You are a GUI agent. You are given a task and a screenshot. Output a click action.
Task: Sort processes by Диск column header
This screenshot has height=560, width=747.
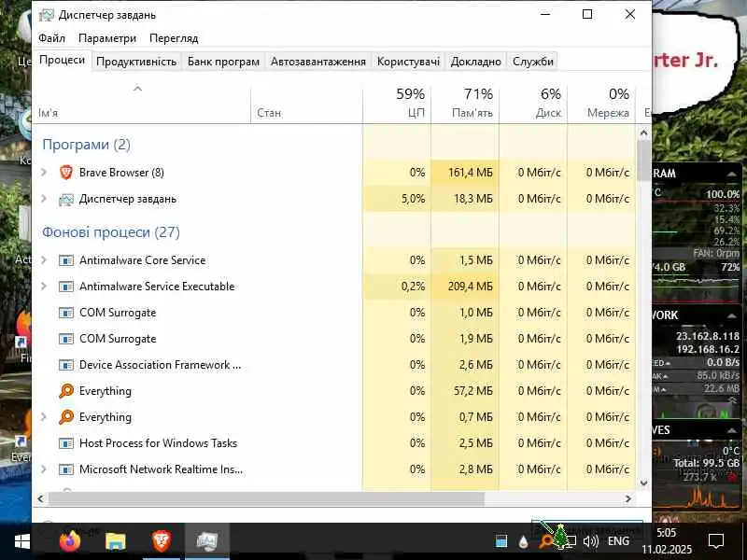533,104
